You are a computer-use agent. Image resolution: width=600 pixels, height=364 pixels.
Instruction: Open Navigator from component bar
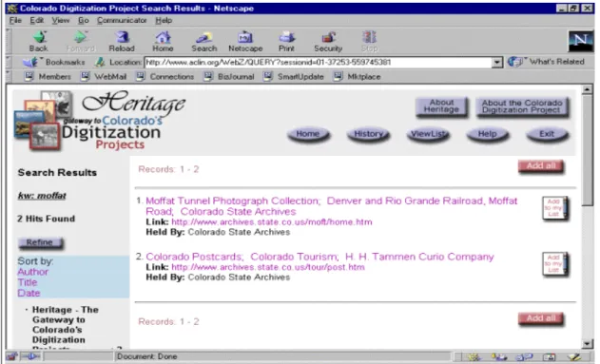pyautogui.click(x=474, y=356)
